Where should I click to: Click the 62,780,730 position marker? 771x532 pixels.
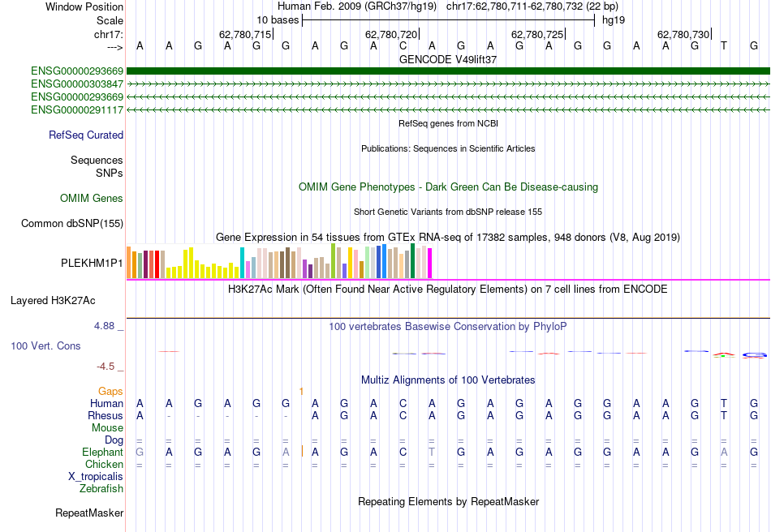click(x=683, y=34)
